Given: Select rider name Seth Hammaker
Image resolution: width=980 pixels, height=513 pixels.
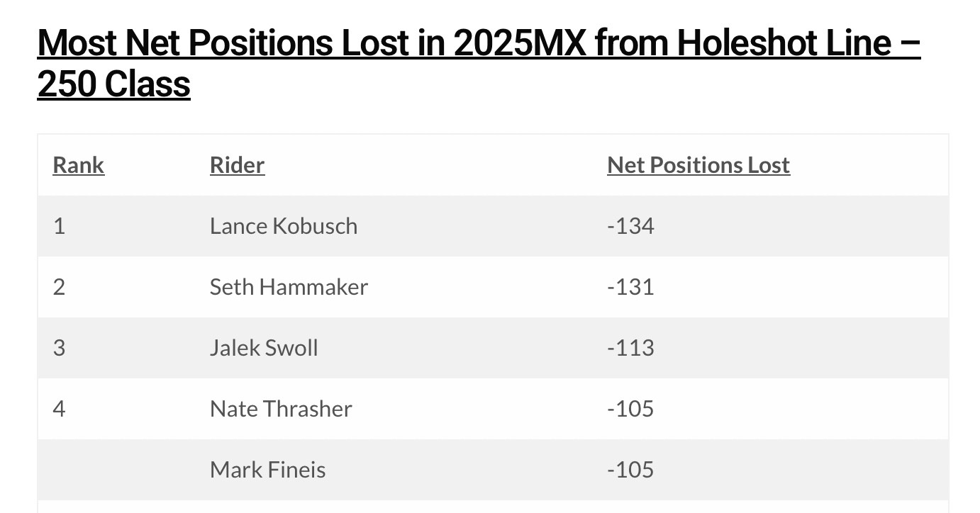Looking at the screenshot, I should point(289,287).
